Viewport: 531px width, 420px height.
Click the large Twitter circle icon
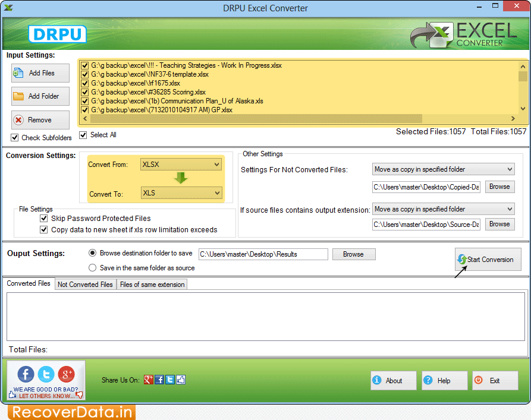[x=46, y=374]
